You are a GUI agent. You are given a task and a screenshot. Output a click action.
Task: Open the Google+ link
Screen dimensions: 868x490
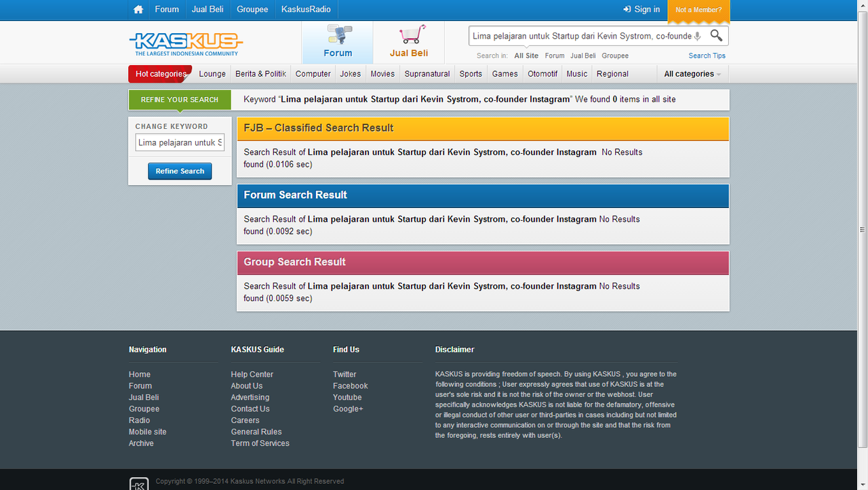tap(348, 409)
